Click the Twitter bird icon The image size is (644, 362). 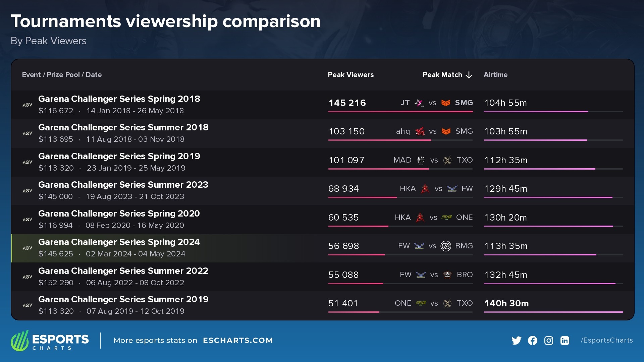(516, 341)
